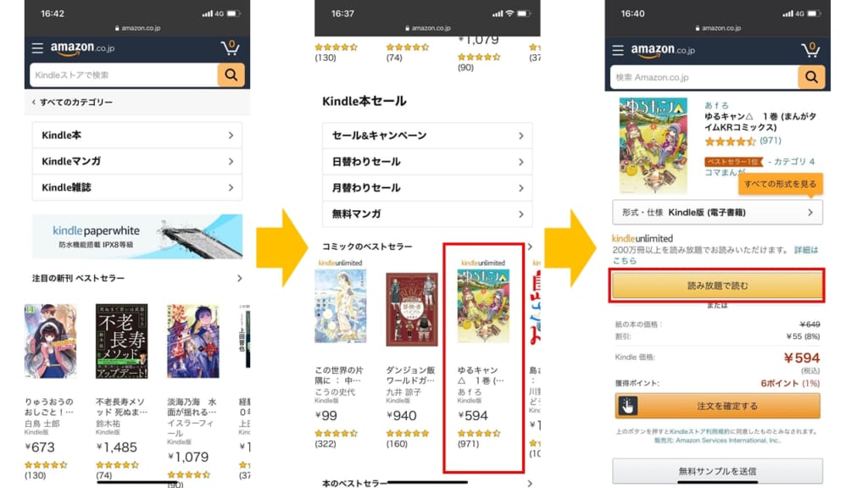
Task: Go back via すべてのカテゴリー chevron
Action: pyautogui.click(x=34, y=103)
